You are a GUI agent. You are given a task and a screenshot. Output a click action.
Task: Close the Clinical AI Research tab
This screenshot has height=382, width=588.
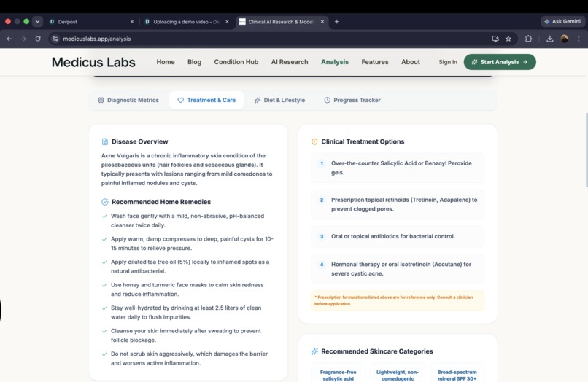(x=322, y=22)
